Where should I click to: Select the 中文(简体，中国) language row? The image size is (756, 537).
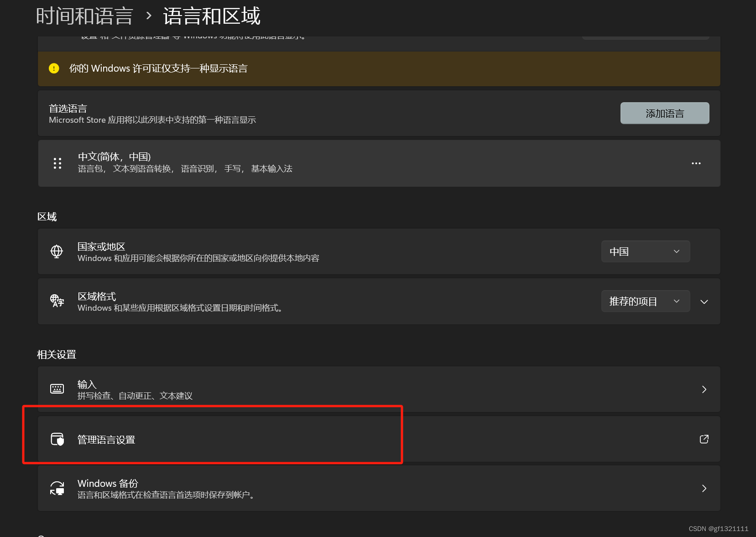click(379, 163)
